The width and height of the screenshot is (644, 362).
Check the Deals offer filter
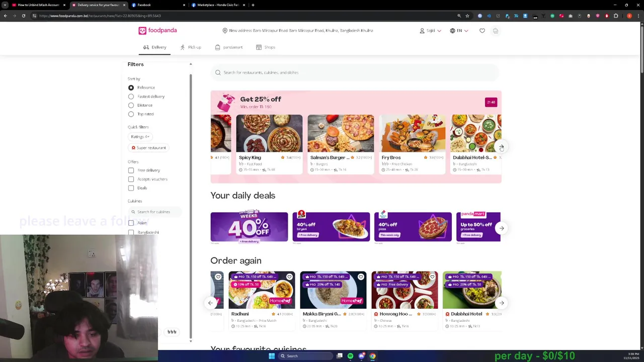tap(131, 188)
